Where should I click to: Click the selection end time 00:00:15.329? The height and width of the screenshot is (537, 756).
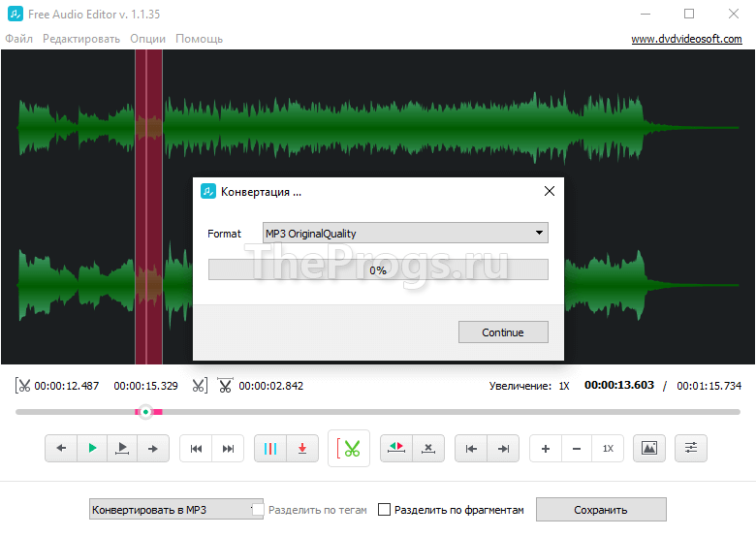(145, 386)
